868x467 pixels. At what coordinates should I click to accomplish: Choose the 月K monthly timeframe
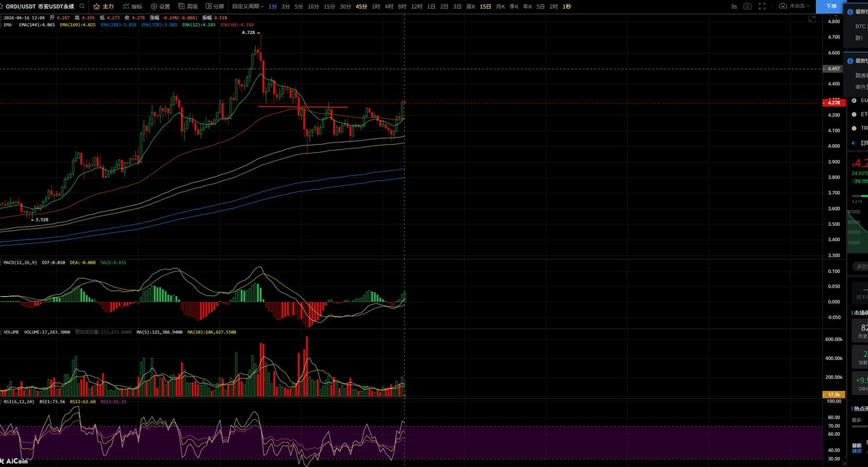pyautogui.click(x=500, y=7)
